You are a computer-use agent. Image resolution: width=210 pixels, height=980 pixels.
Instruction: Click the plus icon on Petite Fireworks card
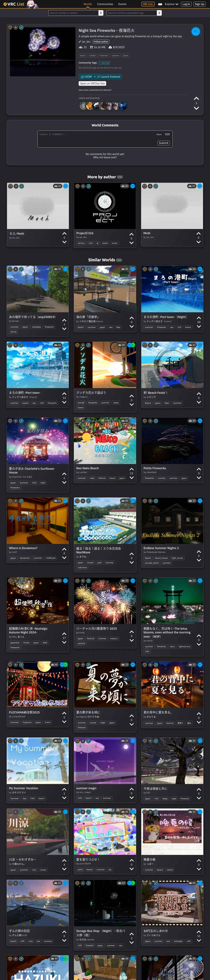tap(150, 421)
